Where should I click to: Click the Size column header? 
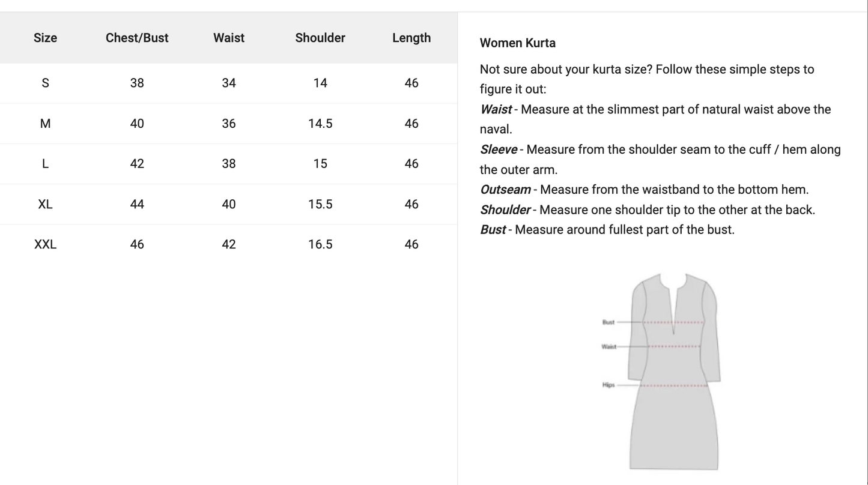[45, 38]
